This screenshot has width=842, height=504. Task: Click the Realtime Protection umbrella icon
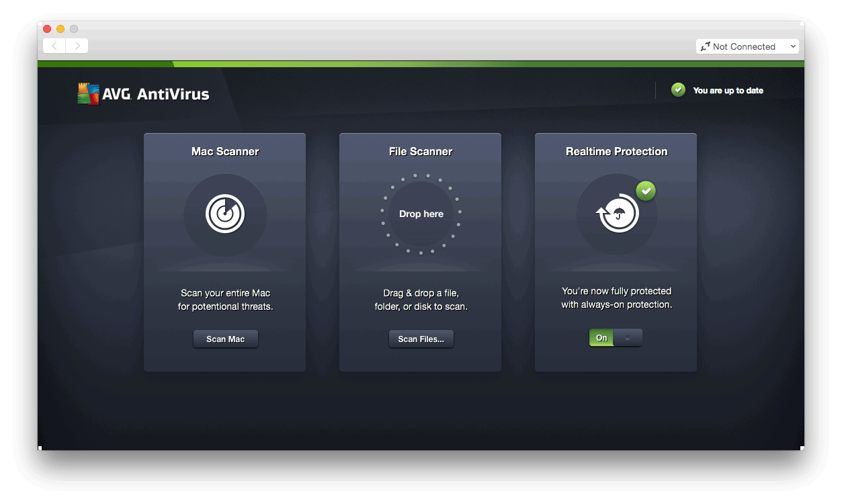click(x=616, y=214)
